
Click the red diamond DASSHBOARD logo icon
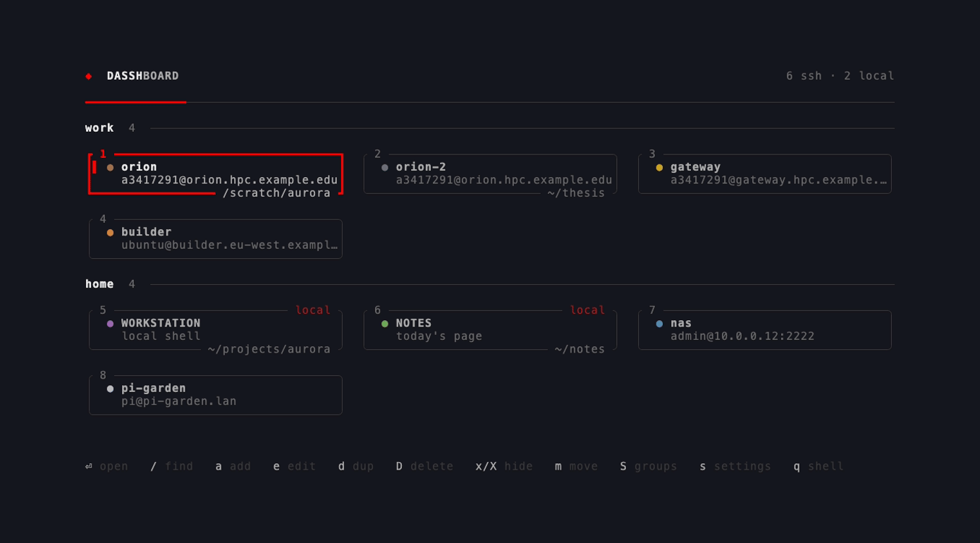tap(89, 76)
